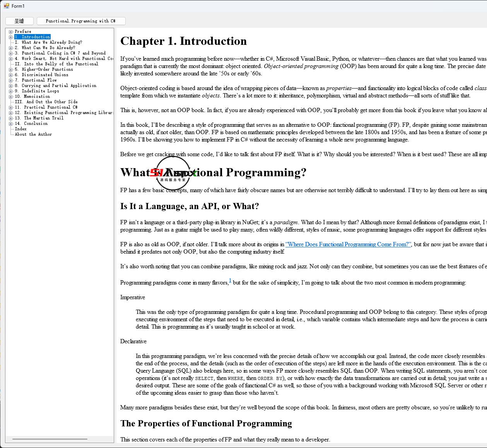Expand 9. Indefinite Loops node
This screenshot has width=487, height=448.
pyautogui.click(x=11, y=91)
